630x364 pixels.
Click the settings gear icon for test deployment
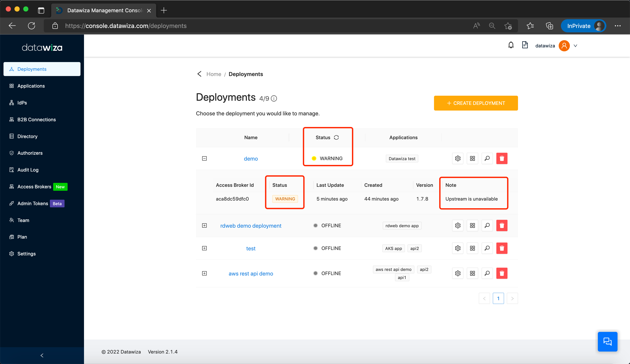pos(458,248)
